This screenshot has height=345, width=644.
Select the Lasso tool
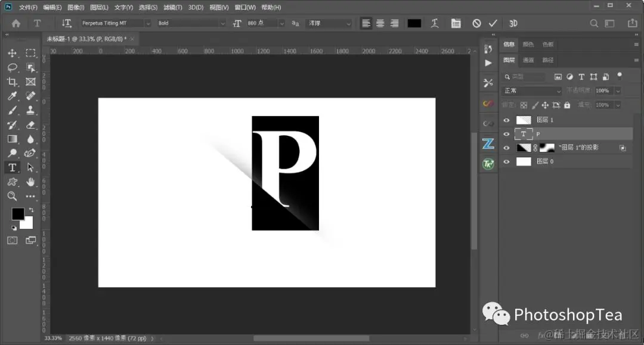tap(13, 67)
